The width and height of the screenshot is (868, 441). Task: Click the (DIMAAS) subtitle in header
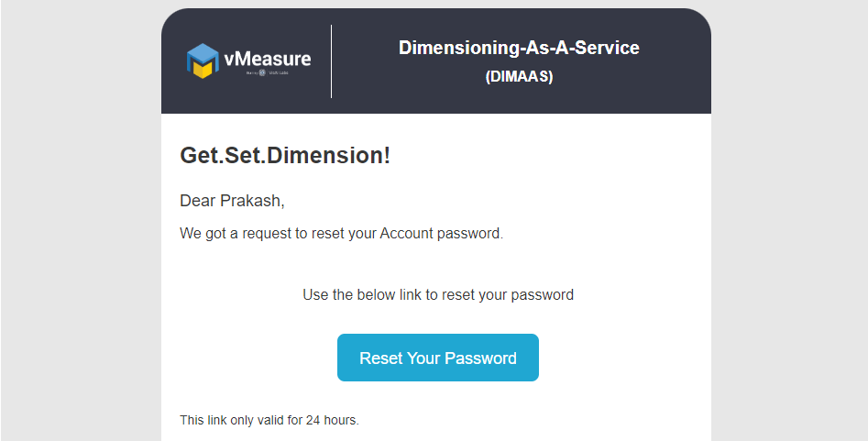(519, 77)
